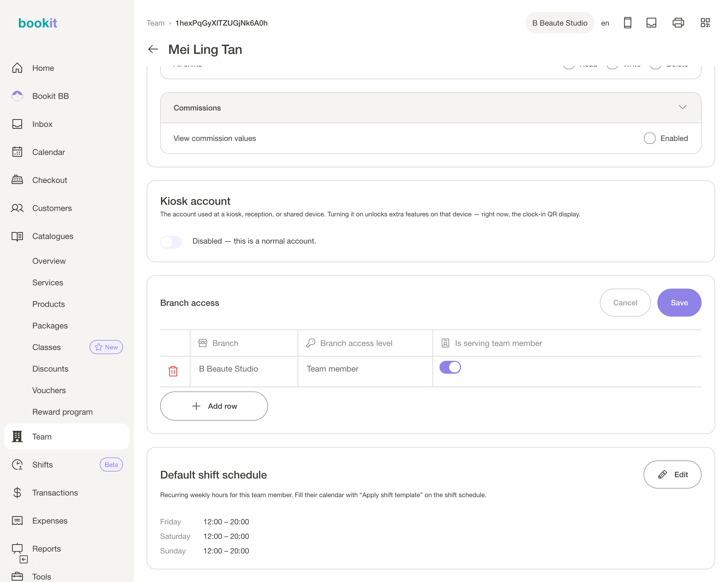Open the Vouchers catalogue page

point(49,390)
